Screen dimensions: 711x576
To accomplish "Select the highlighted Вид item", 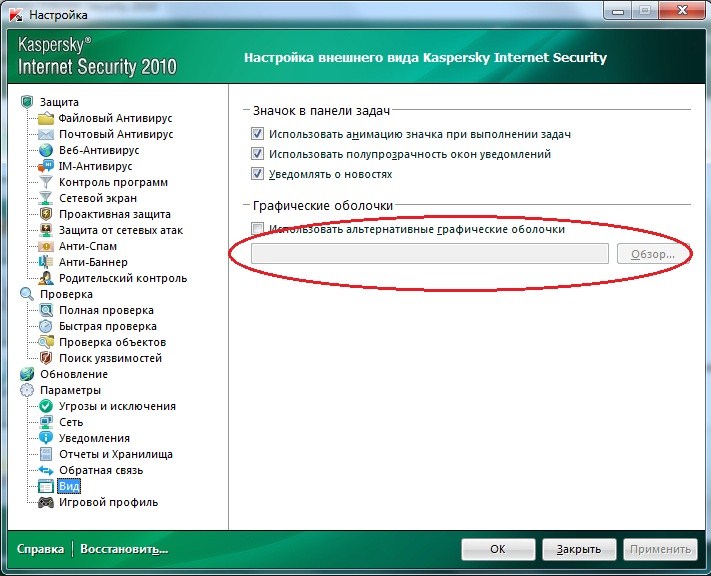I will coord(69,486).
